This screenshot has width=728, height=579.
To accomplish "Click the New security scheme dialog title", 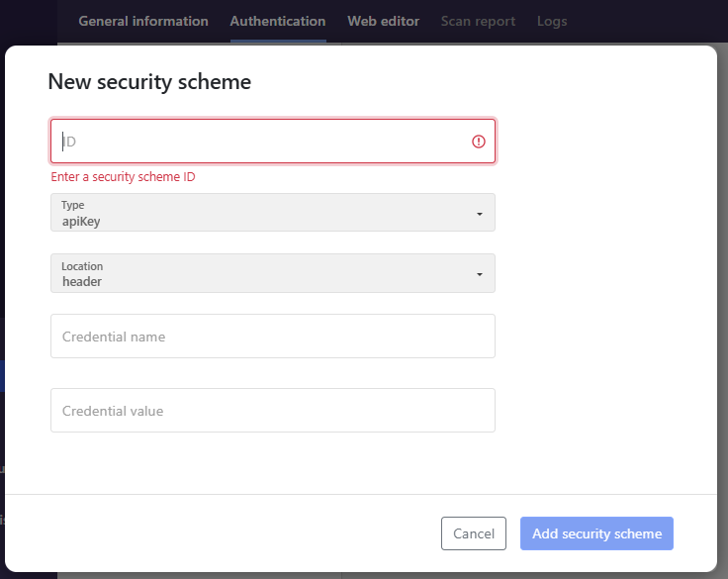I will [x=149, y=82].
